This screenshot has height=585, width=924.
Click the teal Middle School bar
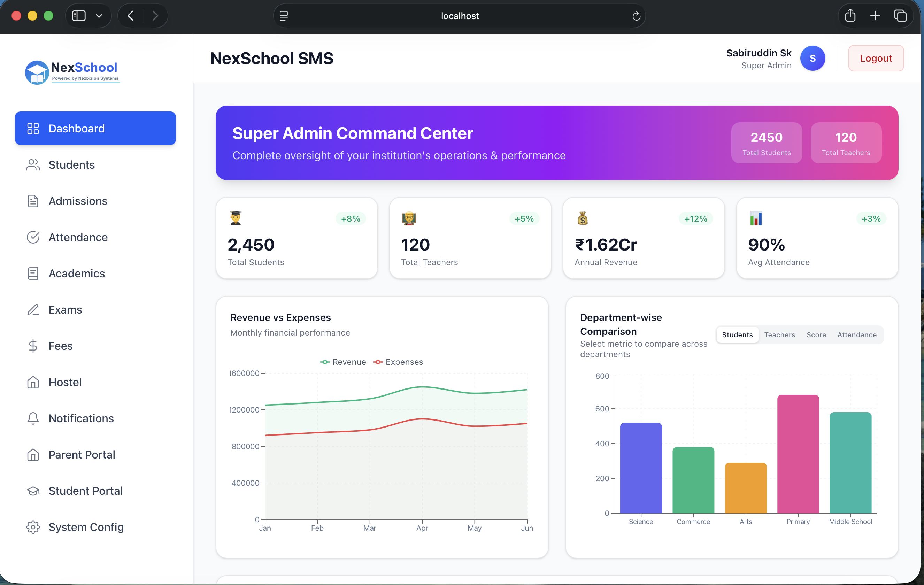(850, 463)
